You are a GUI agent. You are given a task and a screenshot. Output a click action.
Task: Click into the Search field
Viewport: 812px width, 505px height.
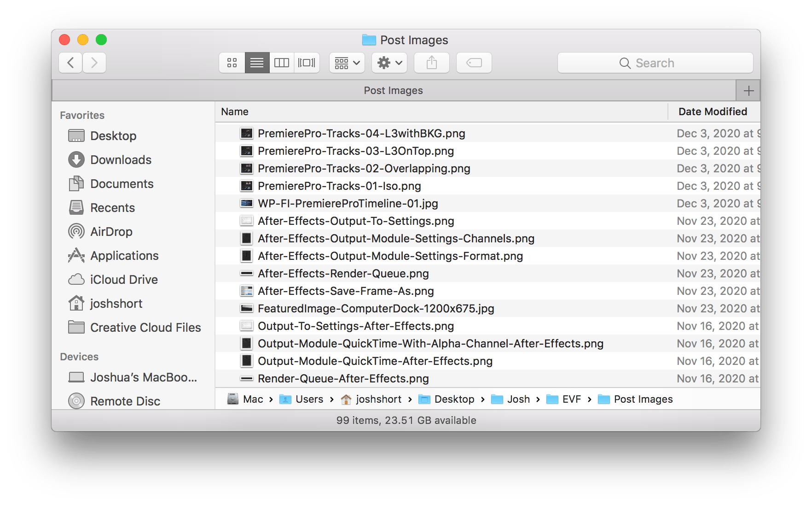tap(655, 63)
